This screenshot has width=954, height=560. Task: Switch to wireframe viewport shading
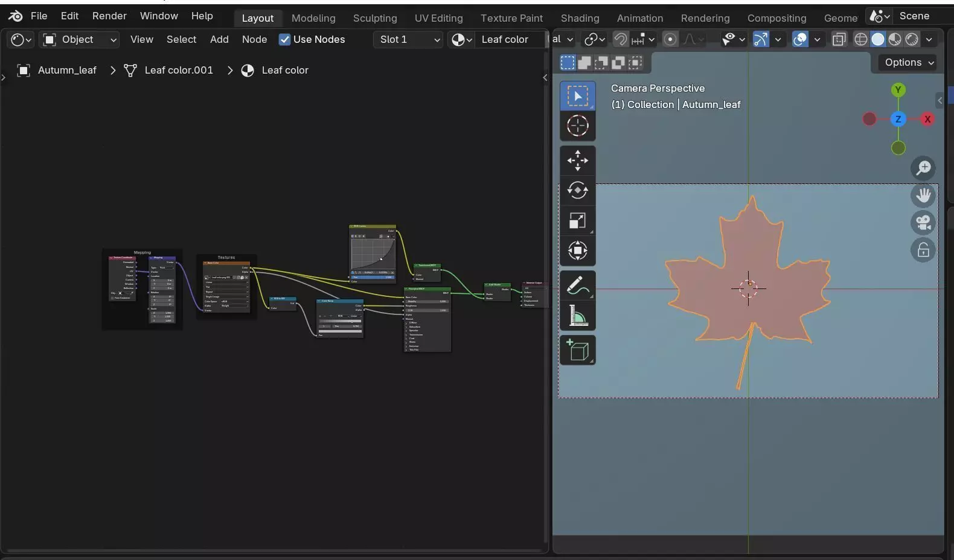861,40
